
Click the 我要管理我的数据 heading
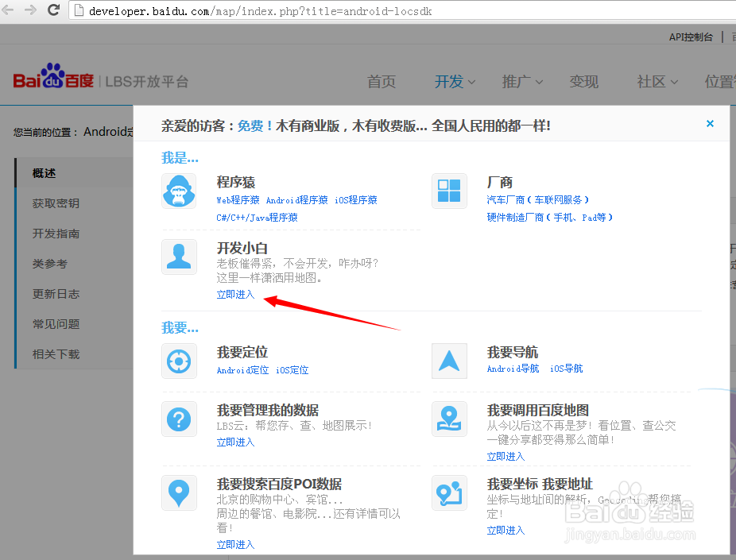268,411
